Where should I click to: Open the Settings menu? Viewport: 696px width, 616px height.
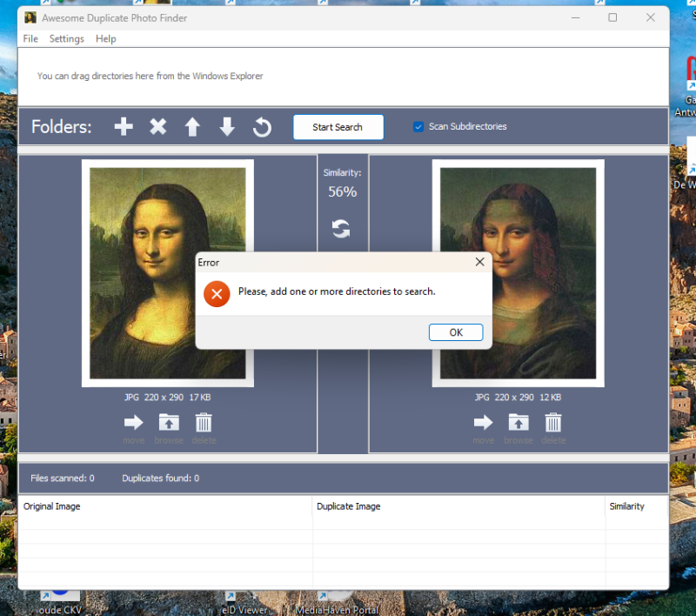click(x=67, y=38)
